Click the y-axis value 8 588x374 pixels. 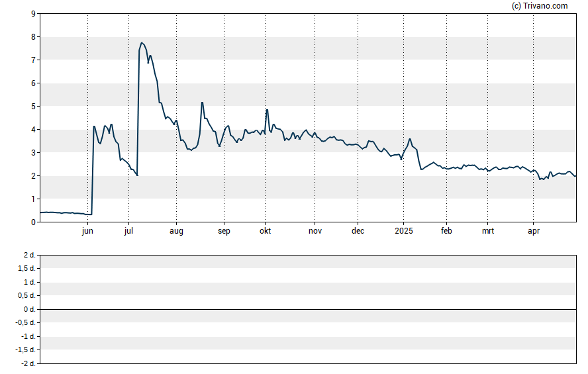click(x=33, y=37)
